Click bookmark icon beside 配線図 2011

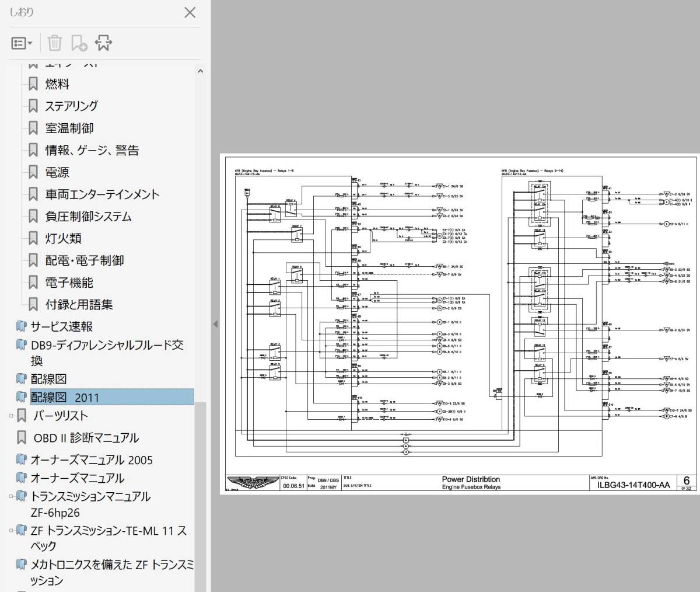22,398
